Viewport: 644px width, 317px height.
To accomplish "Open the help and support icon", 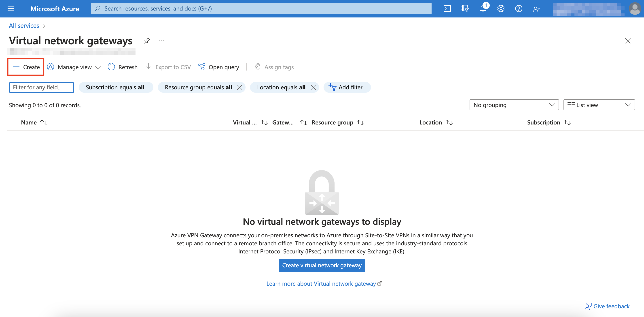I will pyautogui.click(x=519, y=8).
